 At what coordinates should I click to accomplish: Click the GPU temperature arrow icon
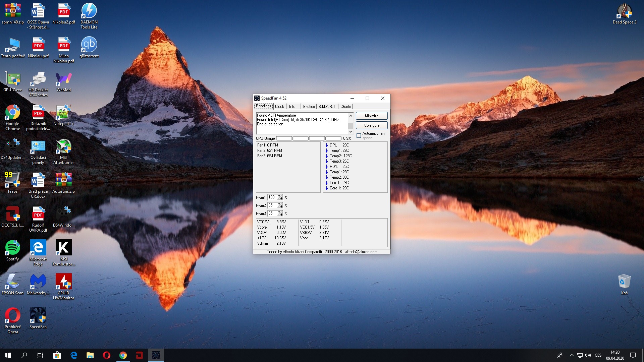point(327,145)
